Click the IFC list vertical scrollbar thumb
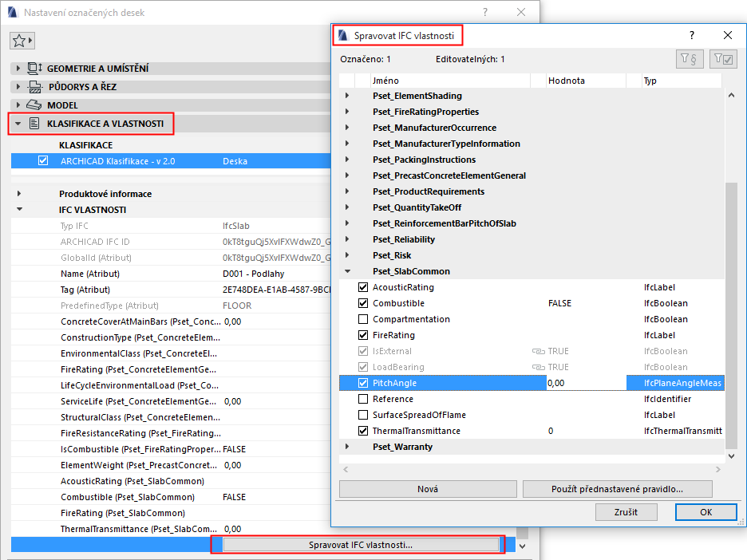The width and height of the screenshot is (747, 560). tap(731, 315)
